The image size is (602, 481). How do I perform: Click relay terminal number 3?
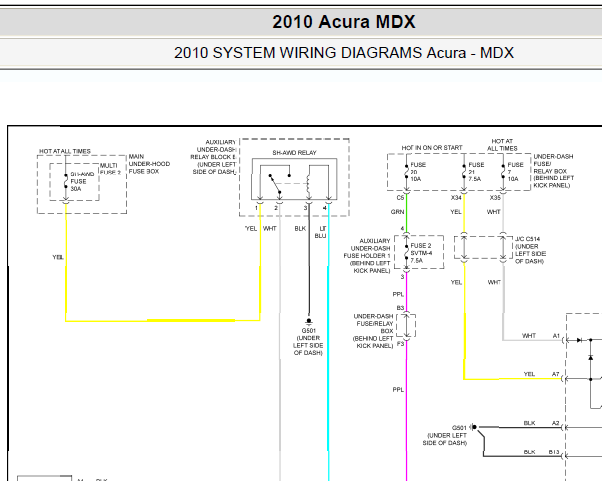[x=306, y=208]
